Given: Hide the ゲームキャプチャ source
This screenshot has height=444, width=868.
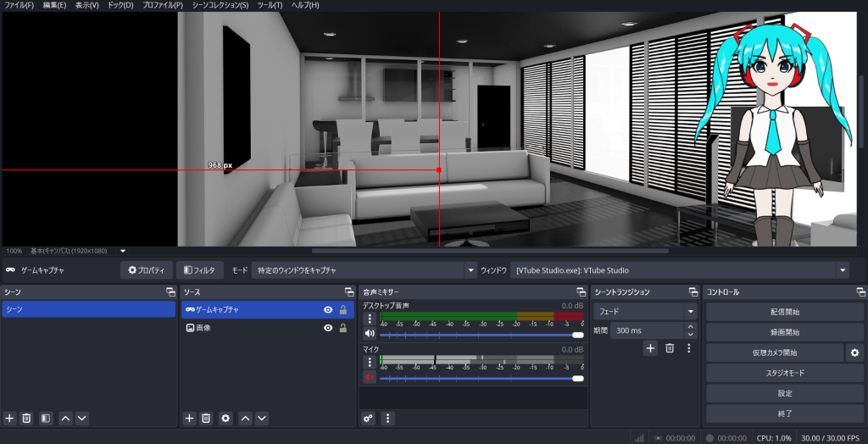Looking at the screenshot, I should (x=328, y=310).
